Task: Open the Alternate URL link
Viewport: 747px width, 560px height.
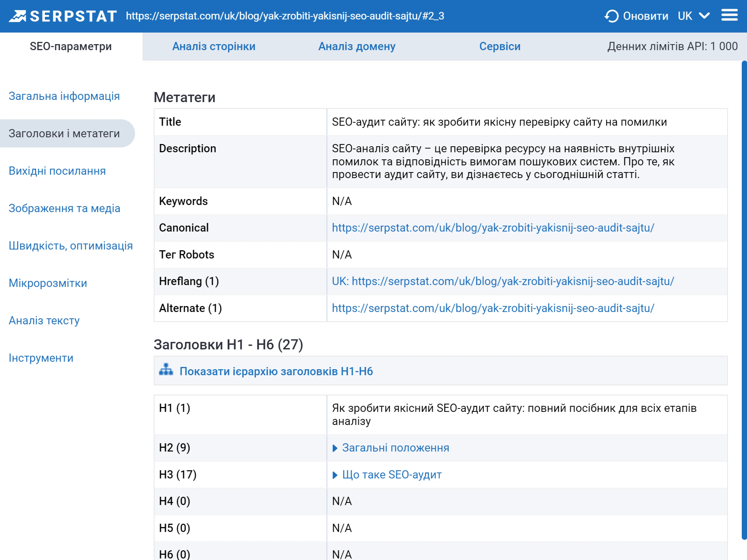Action: [x=493, y=308]
